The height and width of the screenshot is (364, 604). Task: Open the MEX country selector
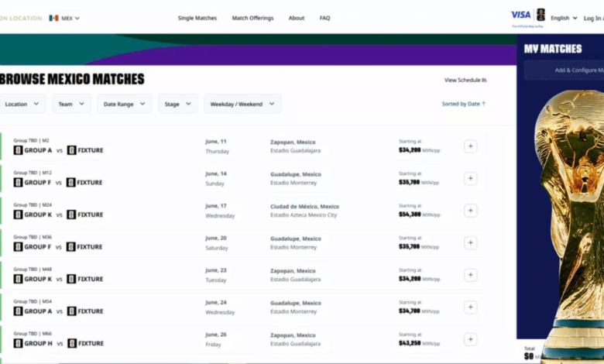[x=64, y=18]
